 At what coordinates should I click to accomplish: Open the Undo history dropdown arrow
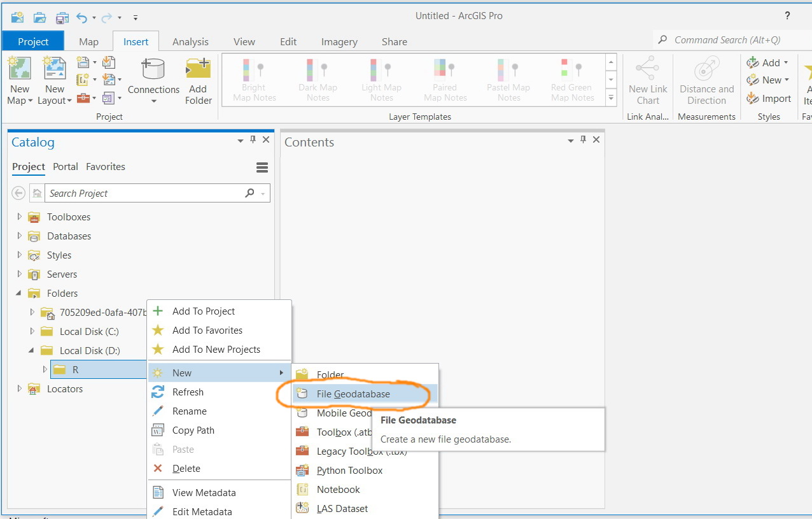pos(94,18)
